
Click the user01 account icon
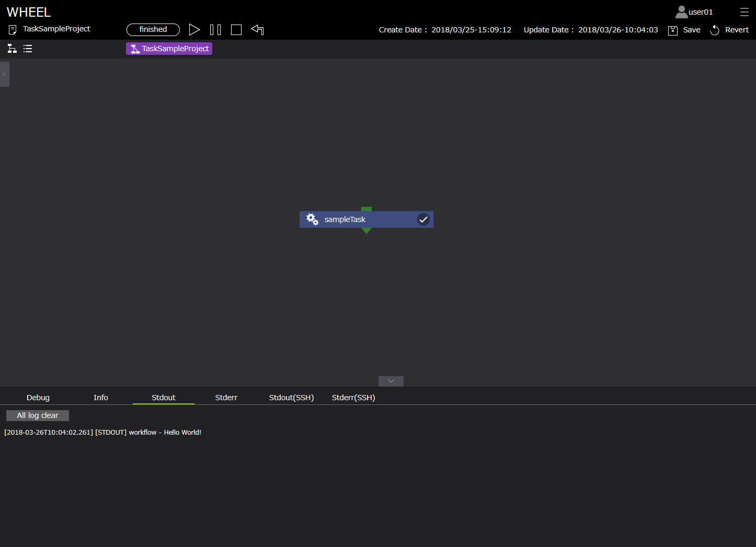click(682, 12)
